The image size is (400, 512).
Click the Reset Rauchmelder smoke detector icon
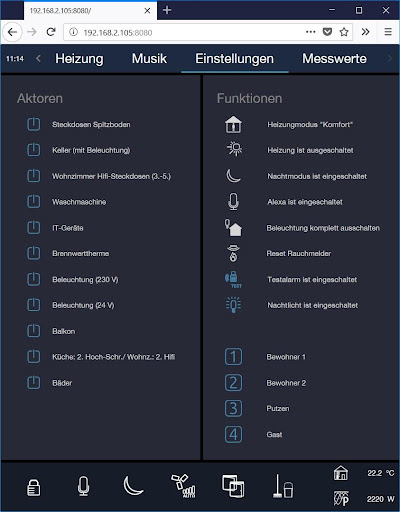[233, 254]
